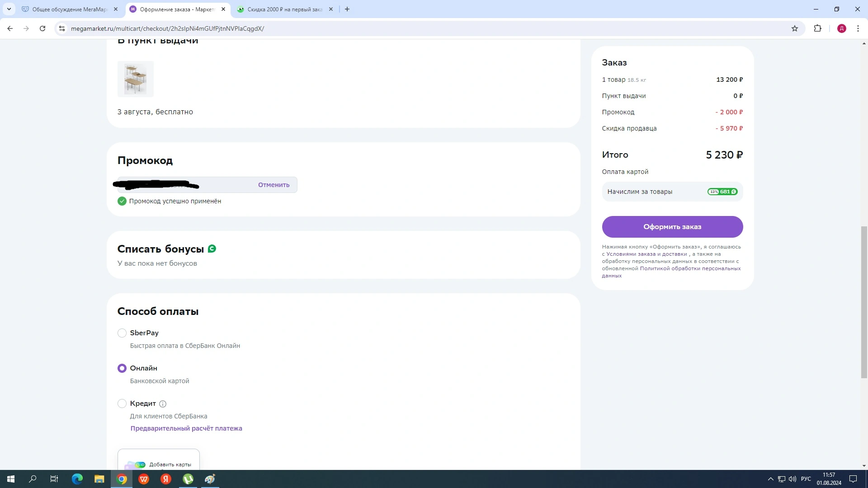Cancel promo code with Отменить
Viewport: 868px width, 488px height.
[274, 185]
